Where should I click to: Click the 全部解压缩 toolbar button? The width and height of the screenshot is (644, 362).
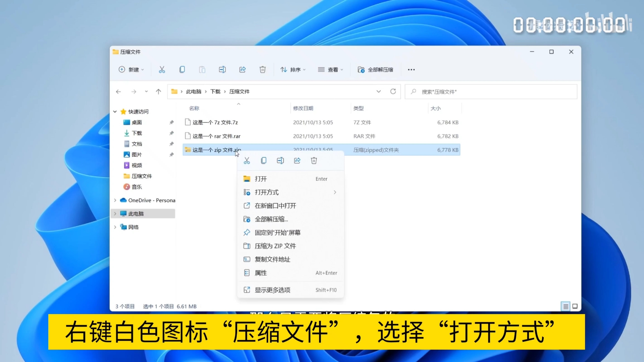(x=375, y=69)
